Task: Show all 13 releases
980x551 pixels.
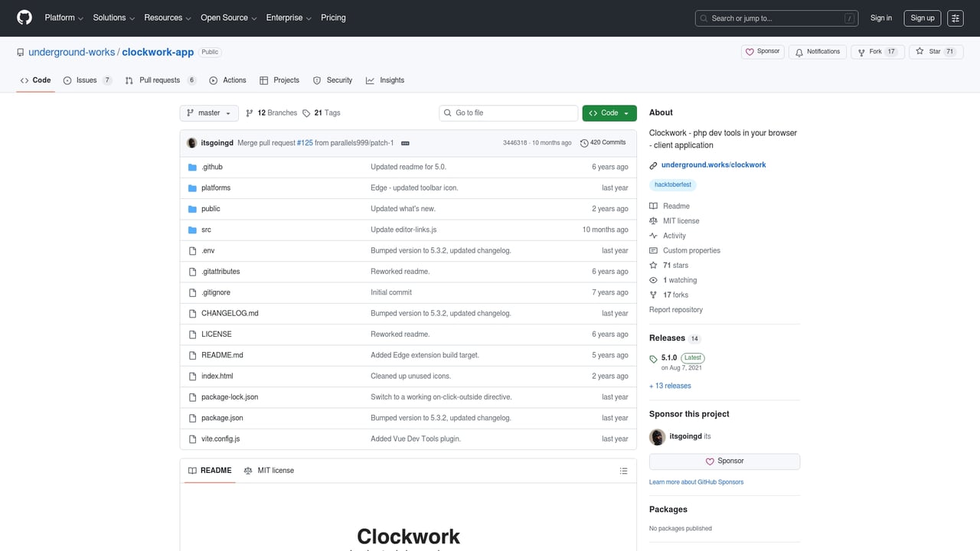Action: pos(670,385)
